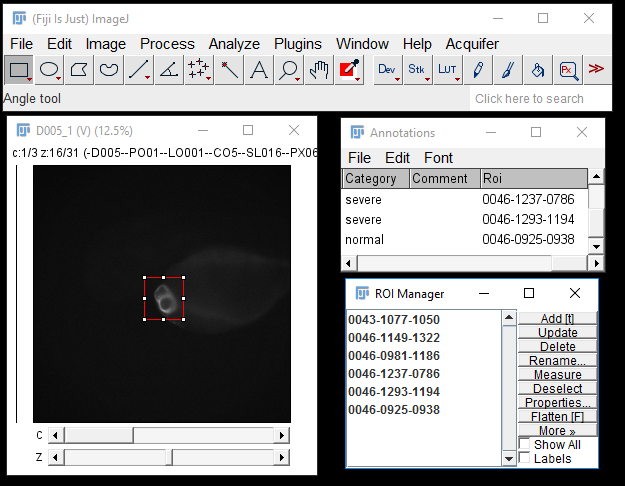Select the Rectangle selection tool
This screenshot has height=486, width=625.
pos(19,70)
